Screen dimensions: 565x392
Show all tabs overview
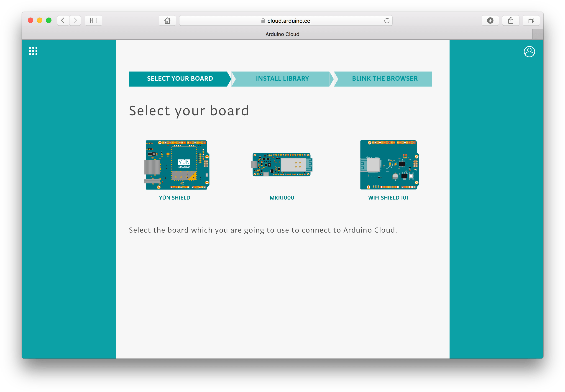pos(531,20)
